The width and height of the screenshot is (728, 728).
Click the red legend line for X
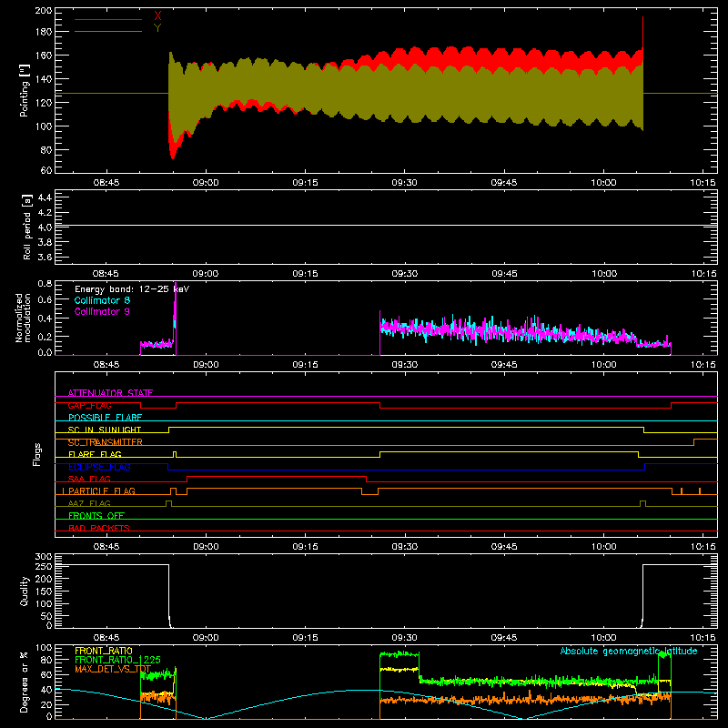click(x=108, y=19)
